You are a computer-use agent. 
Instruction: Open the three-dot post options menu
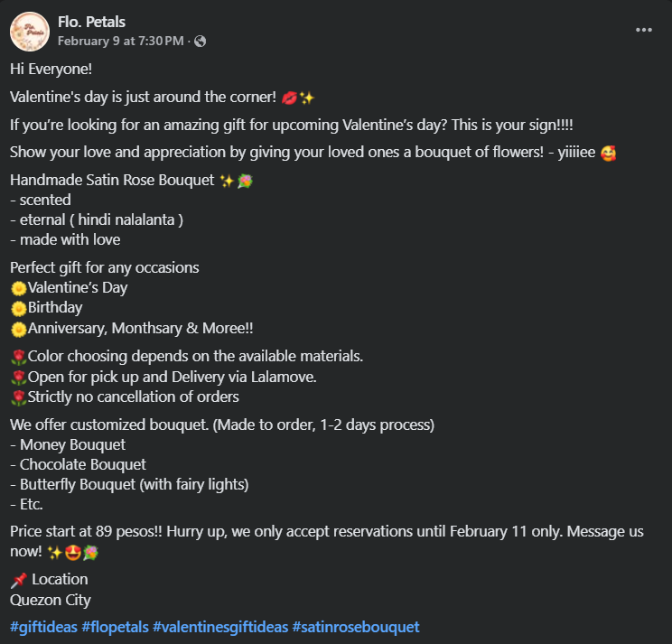(643, 30)
